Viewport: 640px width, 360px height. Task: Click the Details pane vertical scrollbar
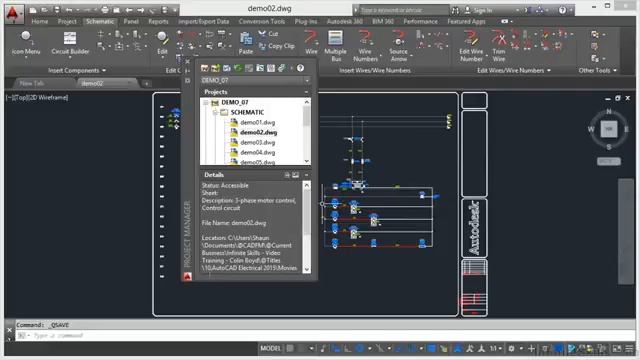(x=307, y=227)
